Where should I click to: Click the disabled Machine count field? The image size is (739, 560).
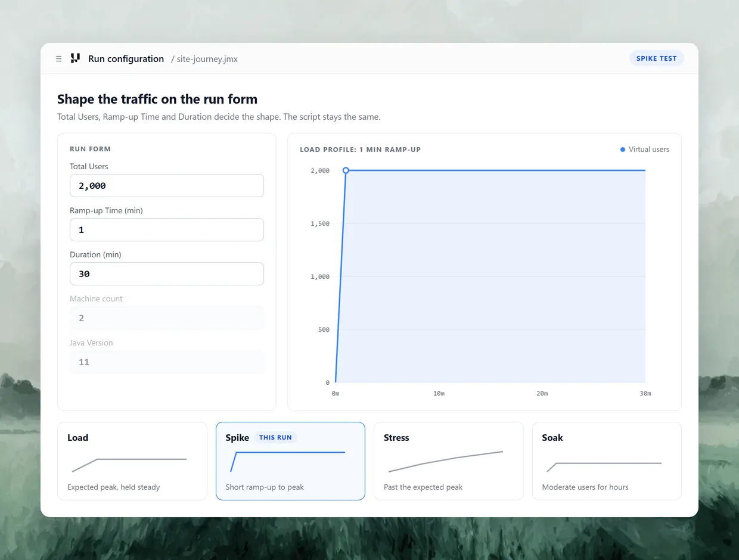167,318
